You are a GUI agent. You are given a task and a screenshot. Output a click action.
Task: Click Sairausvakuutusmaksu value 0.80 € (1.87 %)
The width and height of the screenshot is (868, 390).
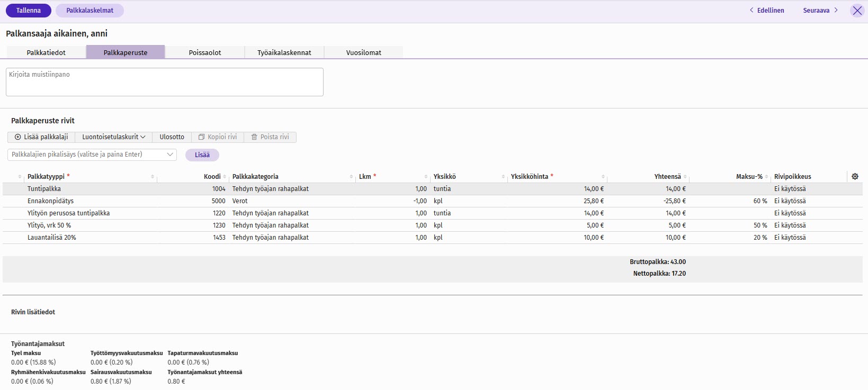point(111,382)
